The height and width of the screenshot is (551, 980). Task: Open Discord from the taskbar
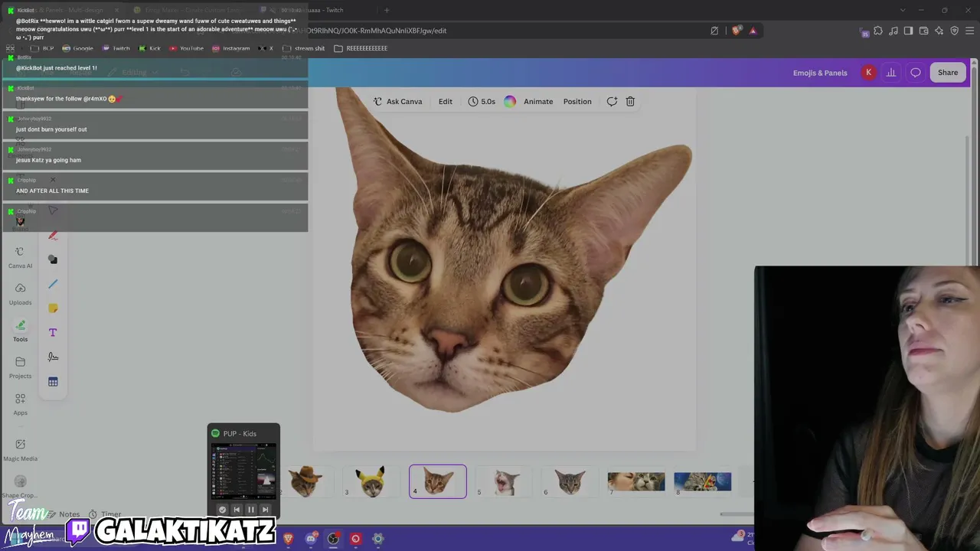click(x=311, y=539)
